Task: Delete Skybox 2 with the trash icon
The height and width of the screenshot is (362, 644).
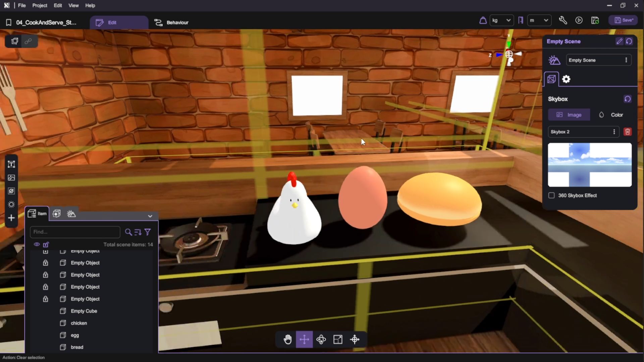Action: [628, 132]
